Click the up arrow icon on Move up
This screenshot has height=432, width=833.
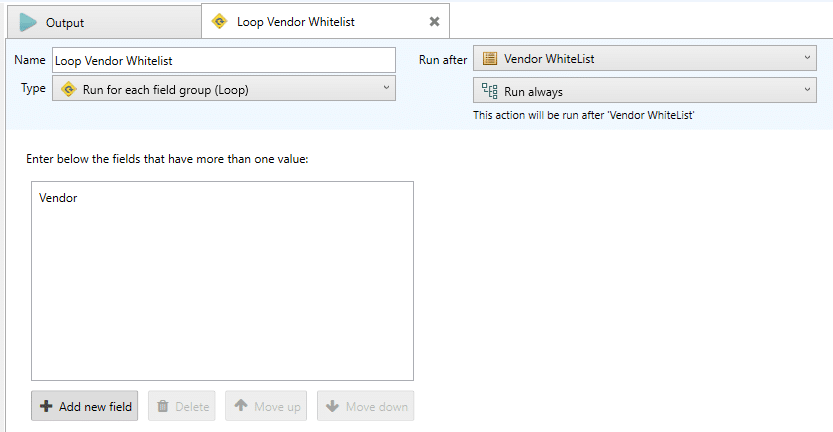point(241,405)
